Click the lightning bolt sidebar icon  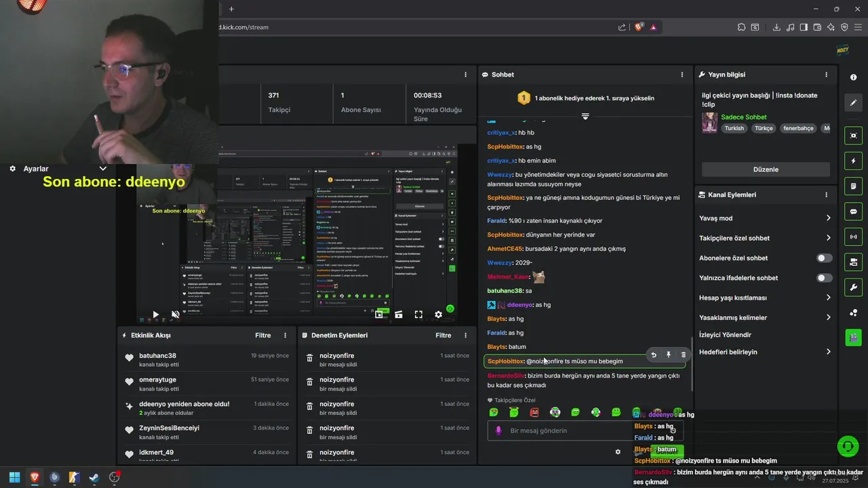853,161
